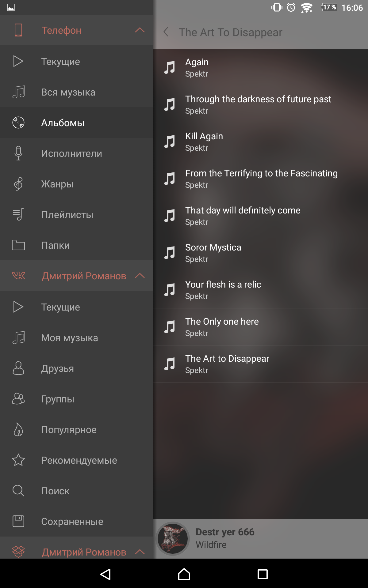Play the track Kill Again
The height and width of the screenshot is (588, 368).
261,141
